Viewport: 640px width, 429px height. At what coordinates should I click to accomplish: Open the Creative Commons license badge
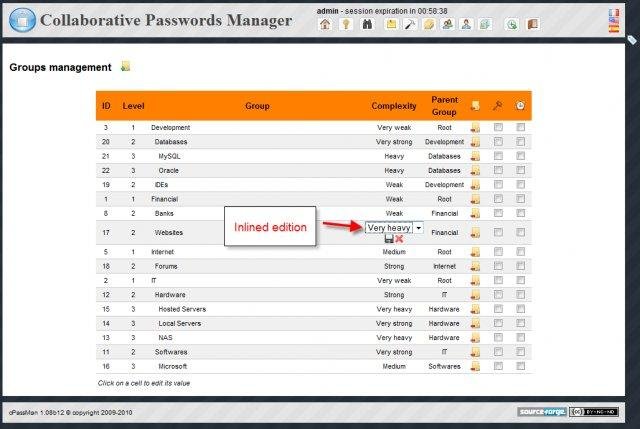point(594,411)
